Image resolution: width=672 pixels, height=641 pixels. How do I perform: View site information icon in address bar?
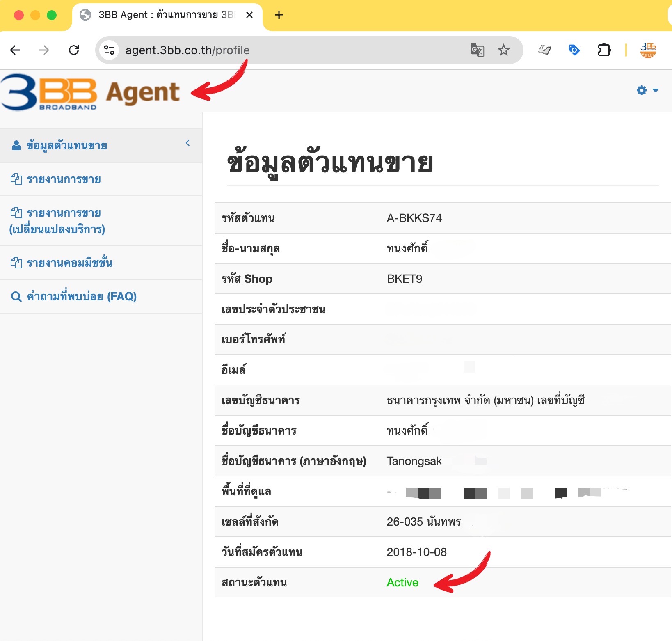coord(109,50)
